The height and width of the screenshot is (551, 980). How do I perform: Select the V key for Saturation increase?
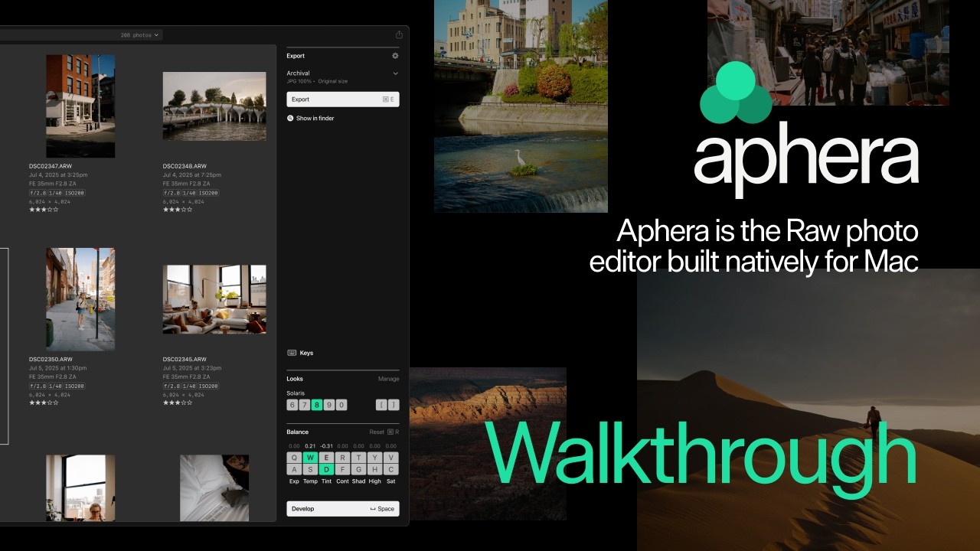pyautogui.click(x=391, y=458)
